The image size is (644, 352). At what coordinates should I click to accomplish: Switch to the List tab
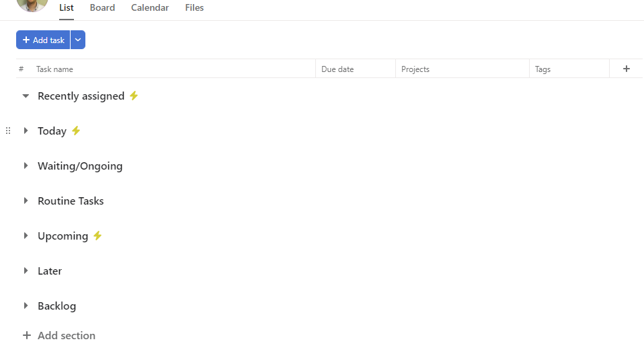[66, 8]
